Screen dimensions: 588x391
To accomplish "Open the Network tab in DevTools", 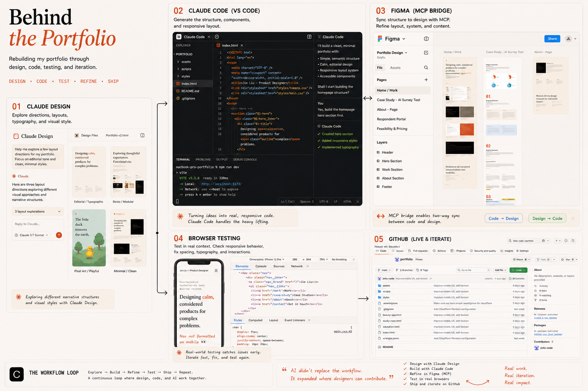I will [296, 266].
